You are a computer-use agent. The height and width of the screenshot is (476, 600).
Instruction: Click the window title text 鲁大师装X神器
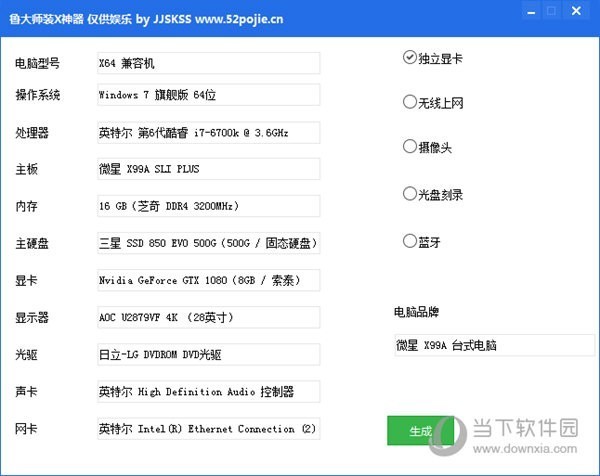coord(46,19)
